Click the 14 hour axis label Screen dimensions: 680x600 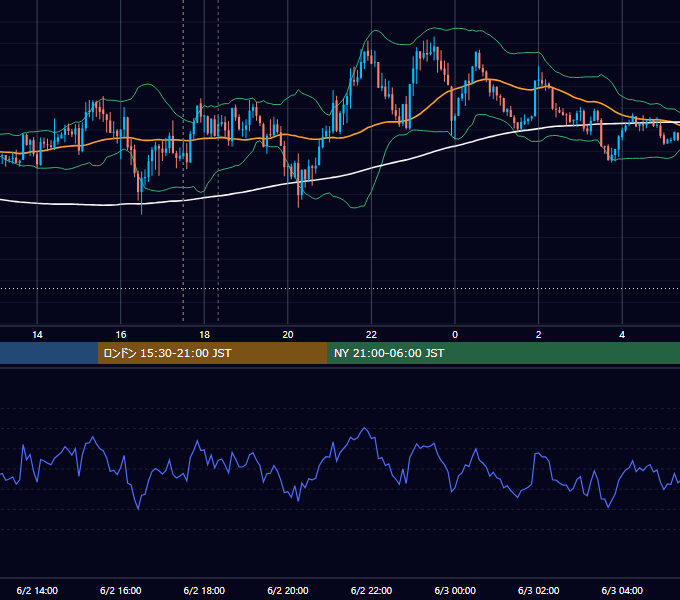point(37,335)
